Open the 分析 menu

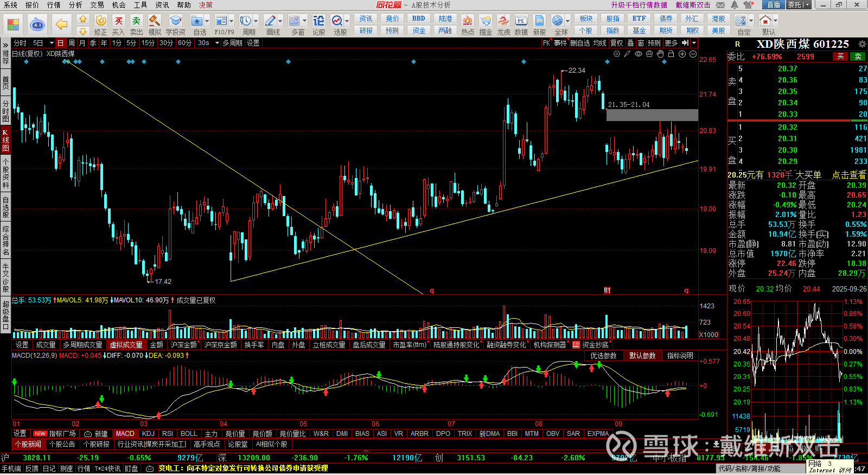pos(75,5)
